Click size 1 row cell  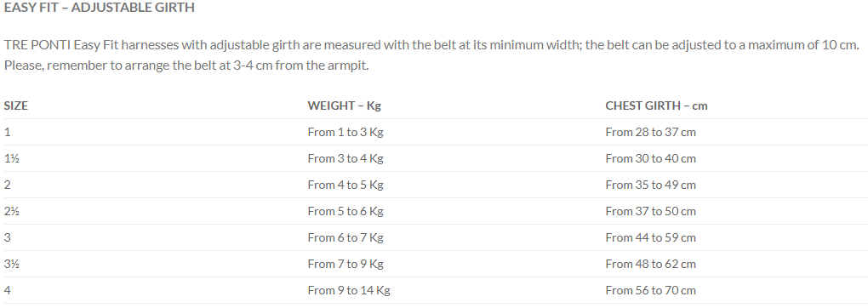pyautogui.click(x=7, y=132)
